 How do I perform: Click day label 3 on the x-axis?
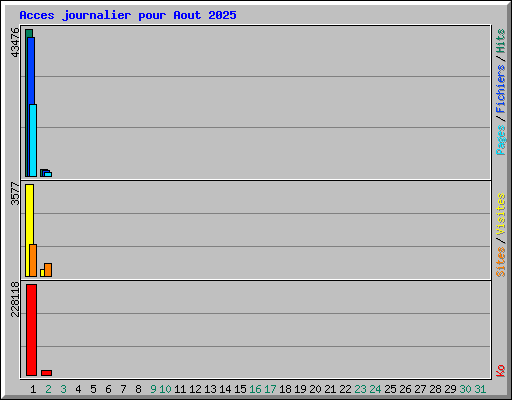pos(63,389)
